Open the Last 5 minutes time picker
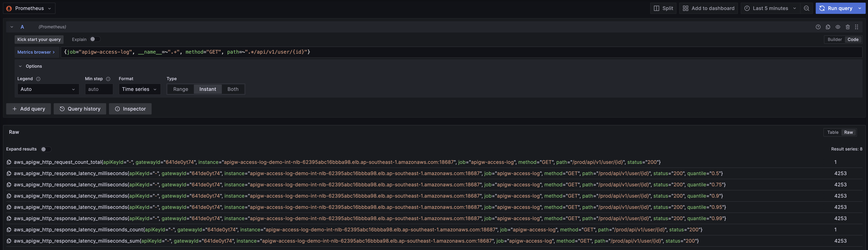Viewport: 868px width, 250px height. (x=770, y=8)
